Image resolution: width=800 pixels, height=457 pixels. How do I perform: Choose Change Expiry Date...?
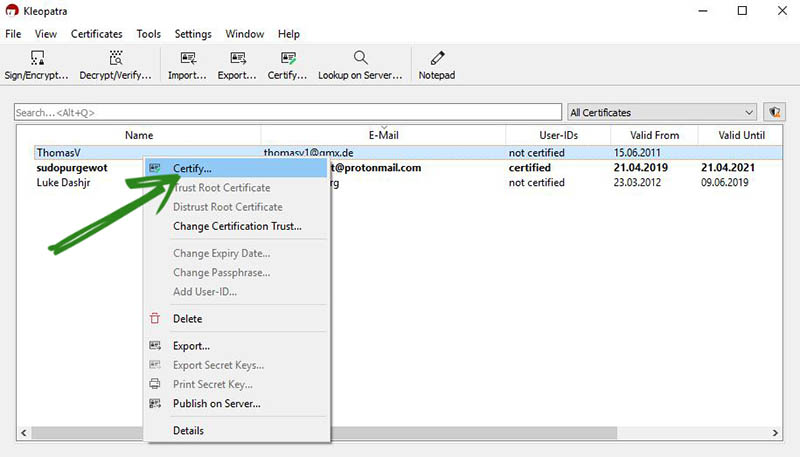tap(236, 253)
